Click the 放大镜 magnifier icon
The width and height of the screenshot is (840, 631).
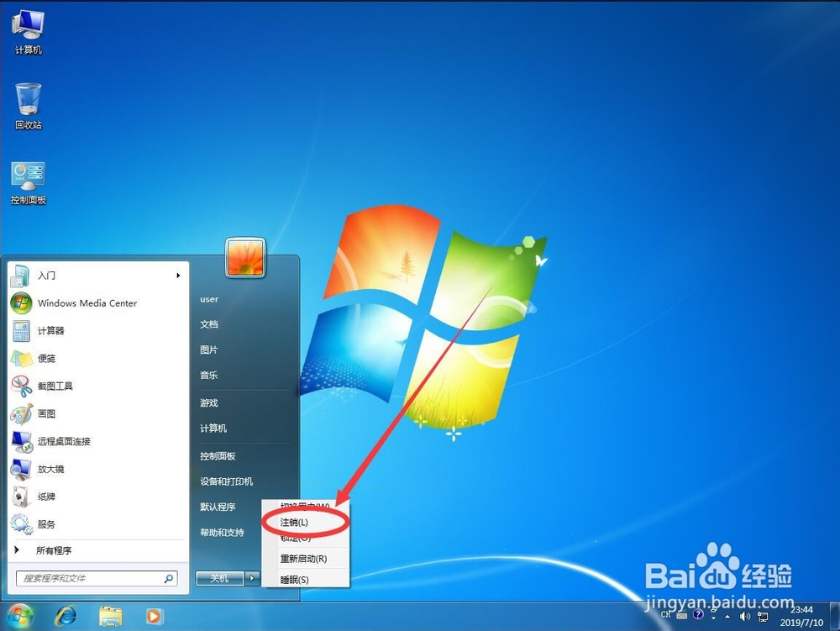coord(22,469)
